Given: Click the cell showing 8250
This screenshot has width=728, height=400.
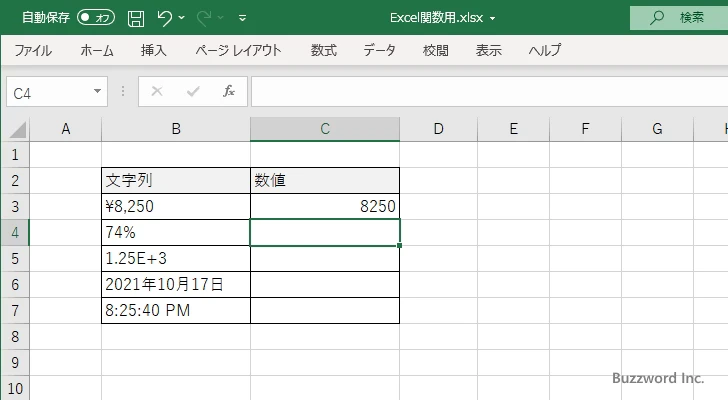Looking at the screenshot, I should tap(325, 206).
